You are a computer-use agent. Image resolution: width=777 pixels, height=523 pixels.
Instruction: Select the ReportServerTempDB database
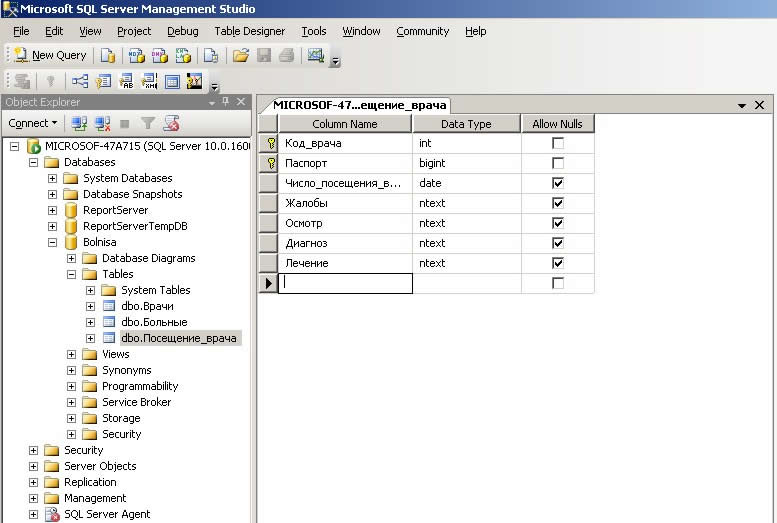point(135,226)
